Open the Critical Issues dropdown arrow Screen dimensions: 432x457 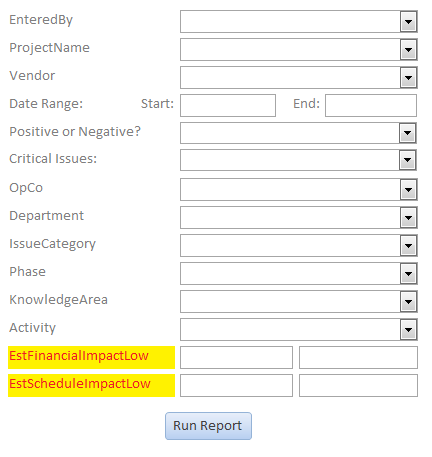[x=407, y=160]
